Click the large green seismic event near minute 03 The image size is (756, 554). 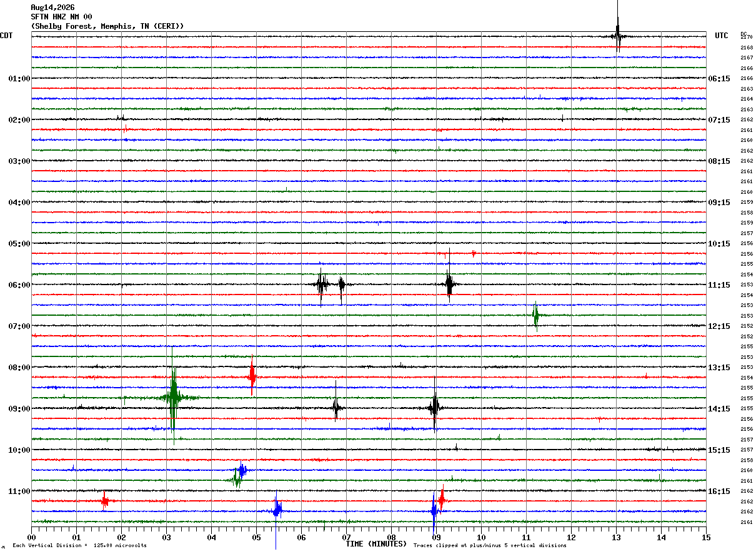coord(173,396)
